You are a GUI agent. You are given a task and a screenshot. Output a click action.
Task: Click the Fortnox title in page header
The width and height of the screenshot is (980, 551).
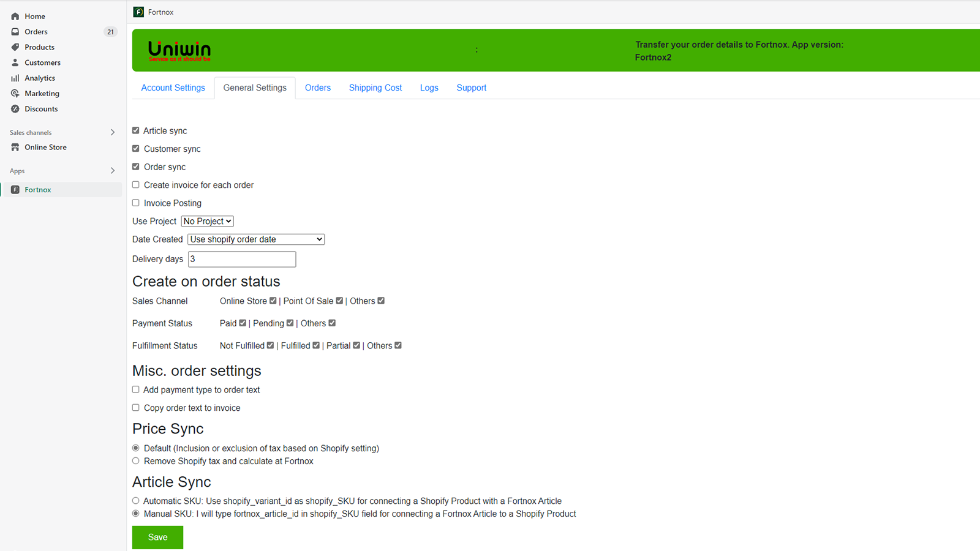161,12
